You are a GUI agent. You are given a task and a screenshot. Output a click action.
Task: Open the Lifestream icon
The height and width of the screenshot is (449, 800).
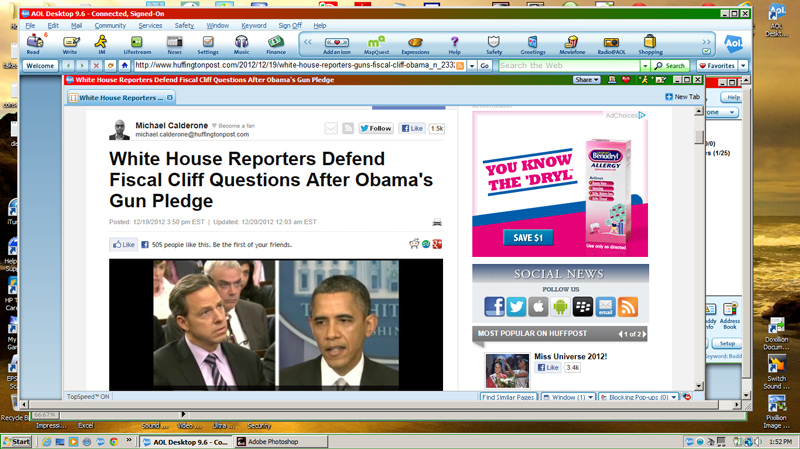[x=137, y=44]
